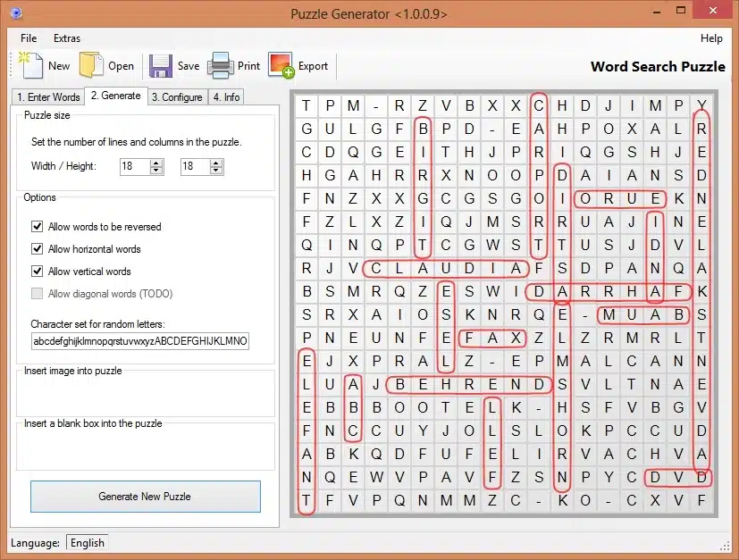Toggle Allow words to be reversed
739x560 pixels.
(x=38, y=227)
